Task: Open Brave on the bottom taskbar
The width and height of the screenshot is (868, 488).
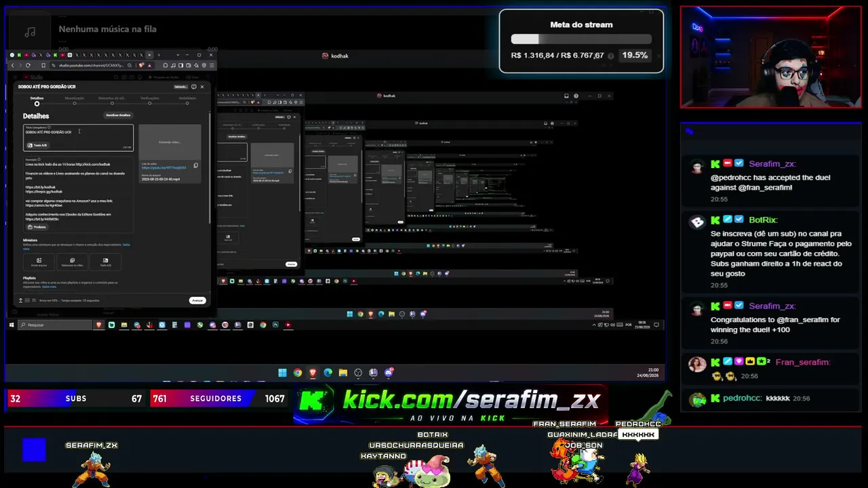Action: [x=313, y=372]
